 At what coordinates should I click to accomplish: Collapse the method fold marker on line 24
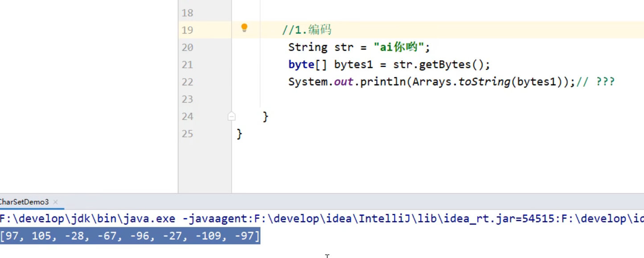pyautogui.click(x=231, y=117)
